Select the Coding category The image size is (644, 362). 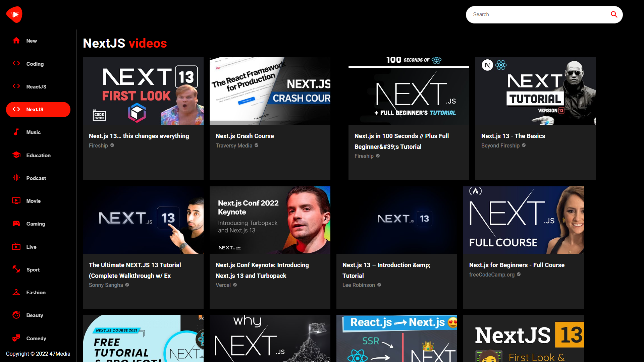pyautogui.click(x=38, y=64)
